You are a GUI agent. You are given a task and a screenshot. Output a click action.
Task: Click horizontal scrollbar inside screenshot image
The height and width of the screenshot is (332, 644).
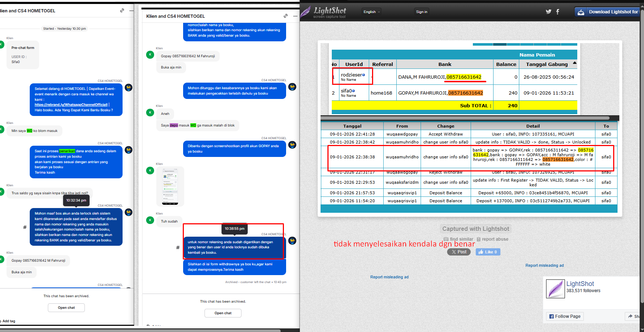[x=465, y=118]
